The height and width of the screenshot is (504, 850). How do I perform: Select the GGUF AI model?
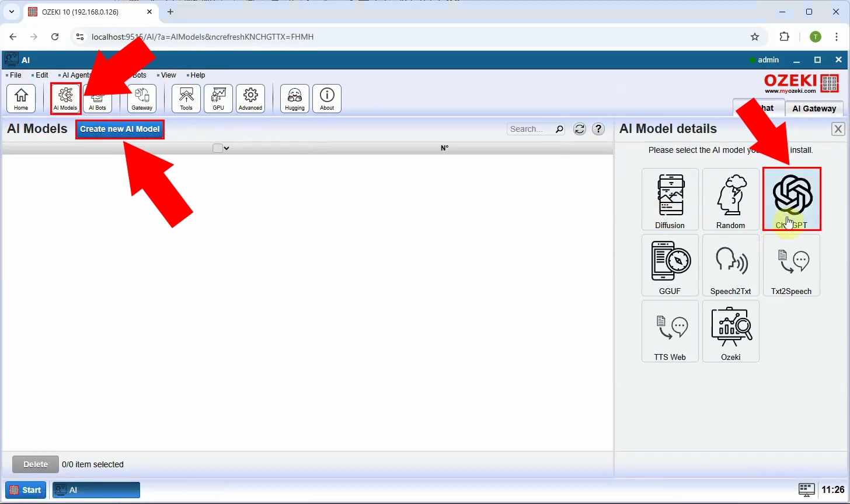coord(670,265)
